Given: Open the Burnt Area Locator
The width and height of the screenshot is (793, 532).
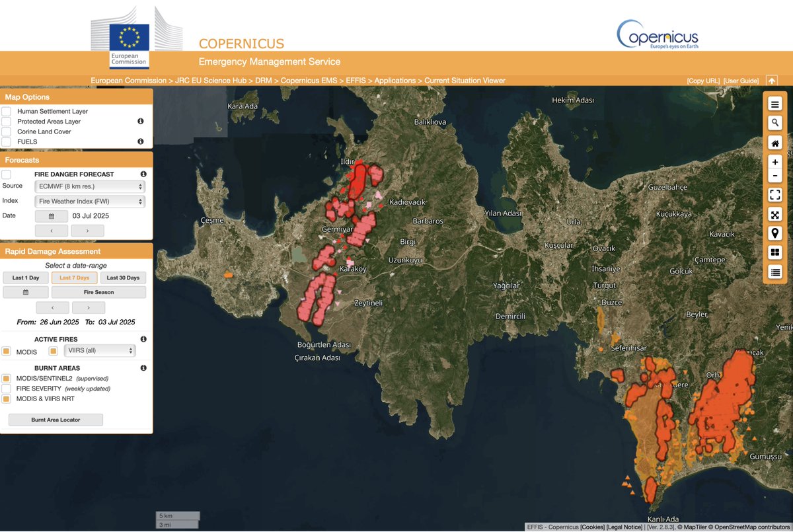Looking at the screenshot, I should pos(56,420).
